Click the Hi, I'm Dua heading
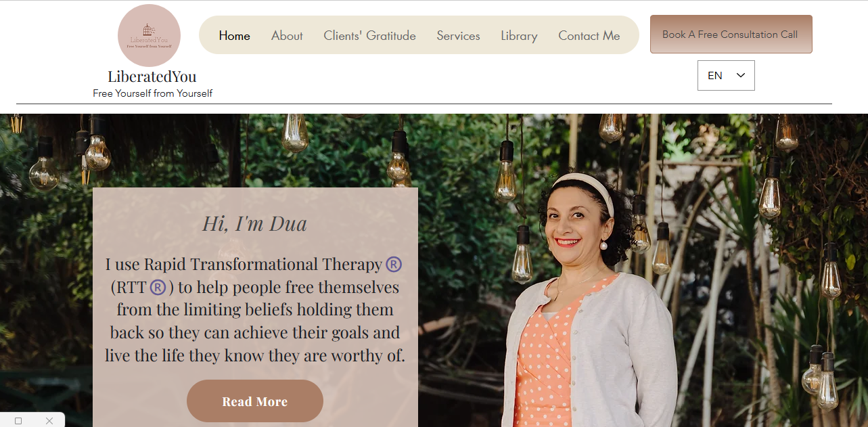Viewport: 868px width, 427px height. [x=254, y=223]
